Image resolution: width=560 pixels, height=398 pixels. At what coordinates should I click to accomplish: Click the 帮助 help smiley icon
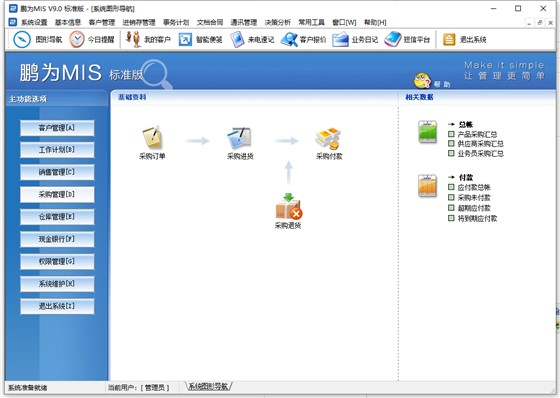click(x=422, y=80)
